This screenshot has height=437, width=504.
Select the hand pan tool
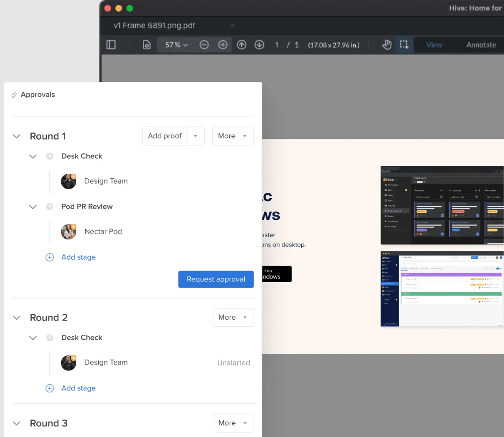click(387, 45)
